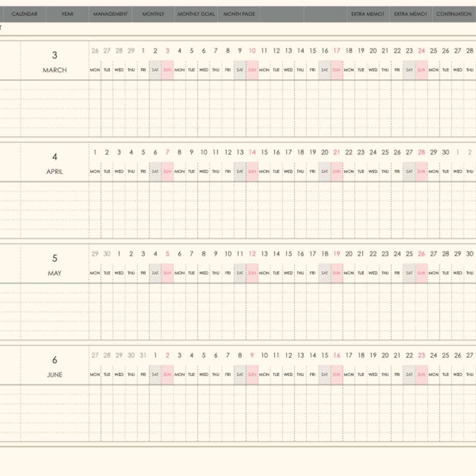
Task: Click date 30 in the April row
Action: tap(445, 153)
